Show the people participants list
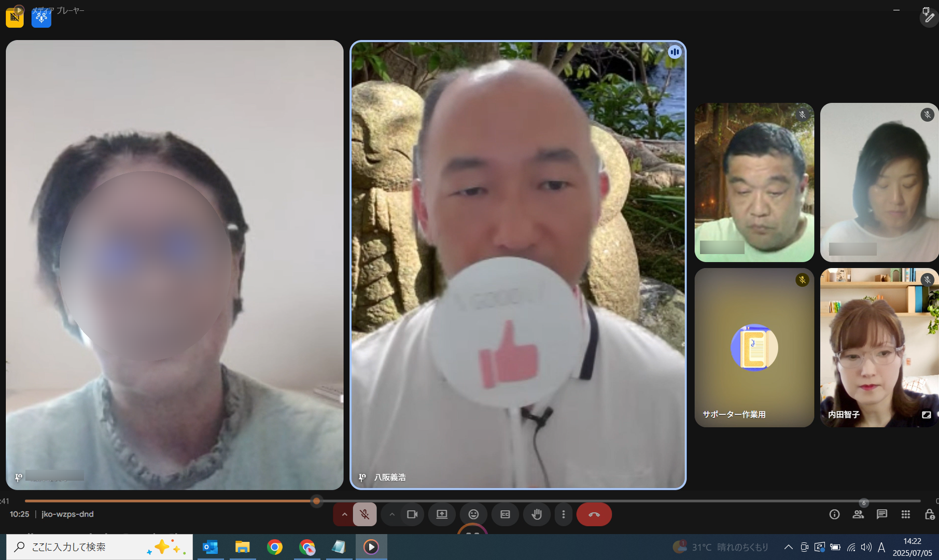Screen dimensions: 939x560 pos(858,514)
